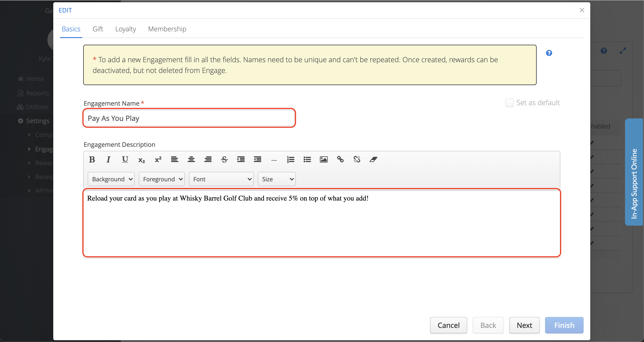Insert a bulleted list
Screen dimensions: 644x342
[307, 159]
